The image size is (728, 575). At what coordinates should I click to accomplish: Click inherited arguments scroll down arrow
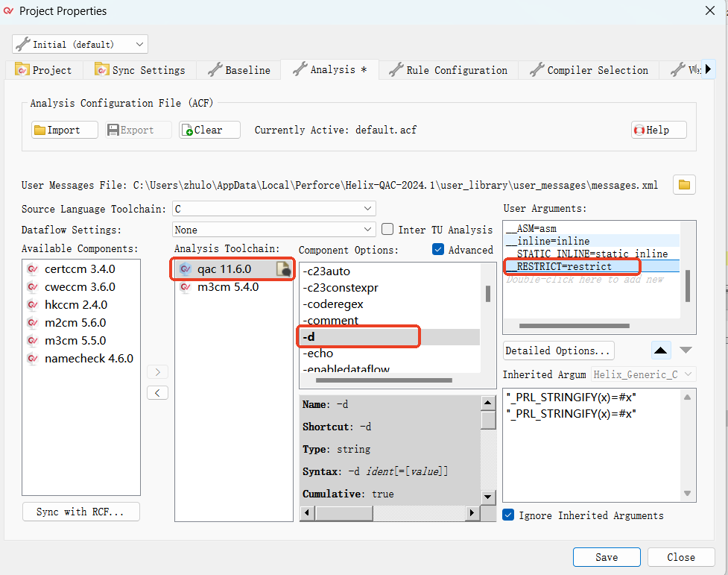(688, 493)
